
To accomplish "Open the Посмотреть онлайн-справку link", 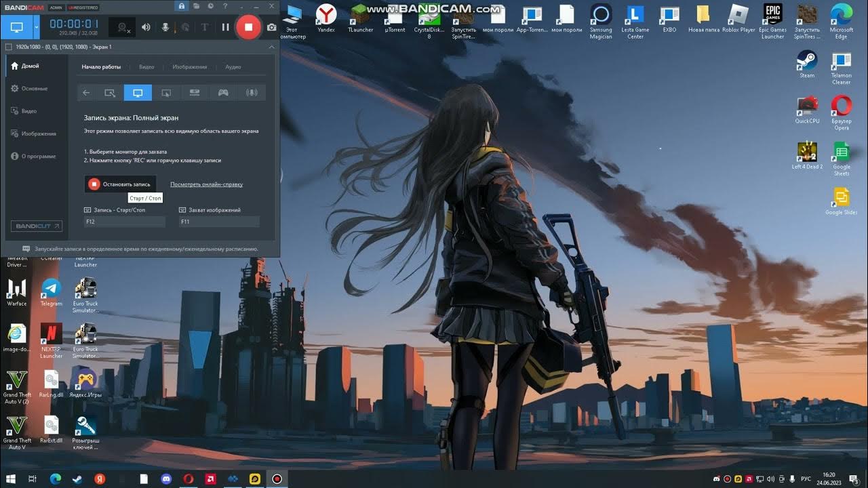I will tap(206, 184).
